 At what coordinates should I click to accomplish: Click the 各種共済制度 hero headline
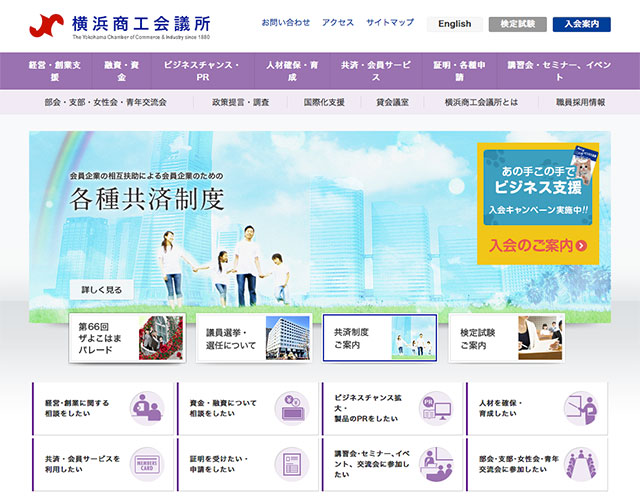tap(147, 199)
